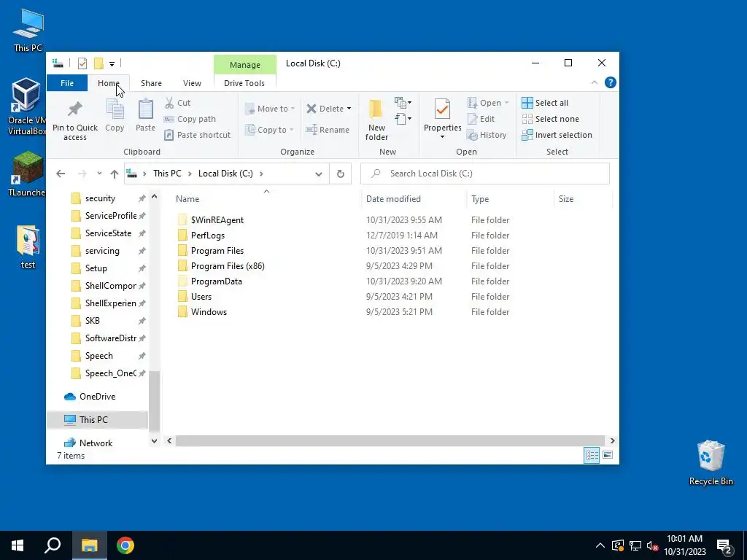Switch to Drive Tools tab
This screenshot has width=747, height=560.
tap(244, 83)
